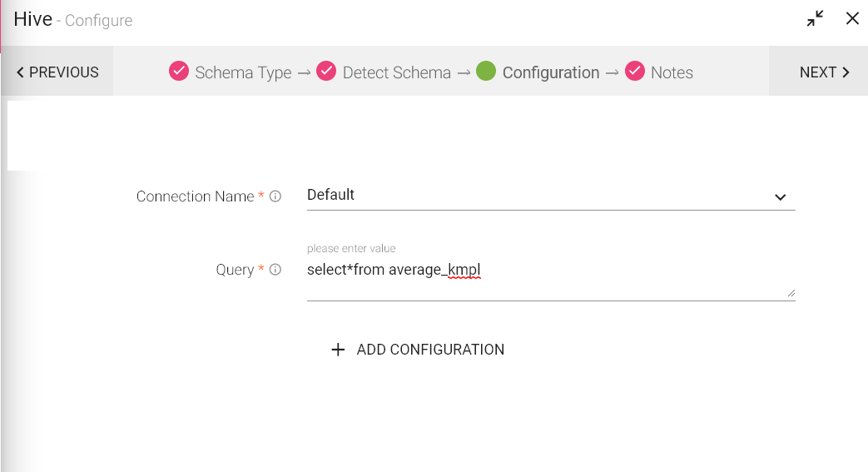Click the Query info icon

click(275, 270)
